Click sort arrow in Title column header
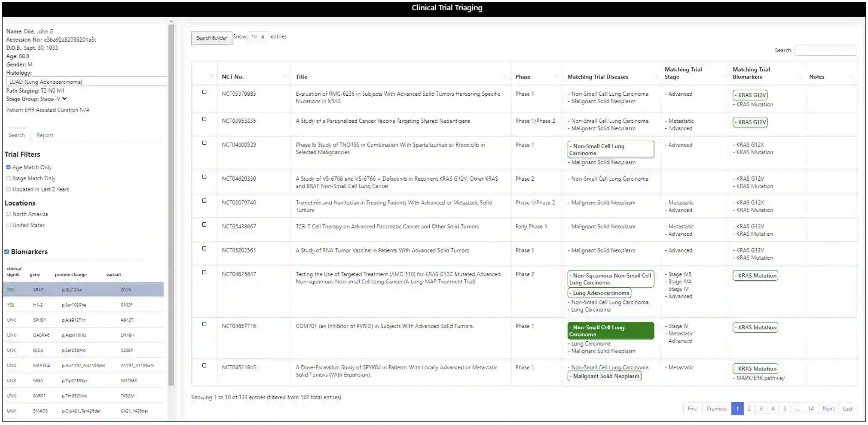 coord(504,76)
